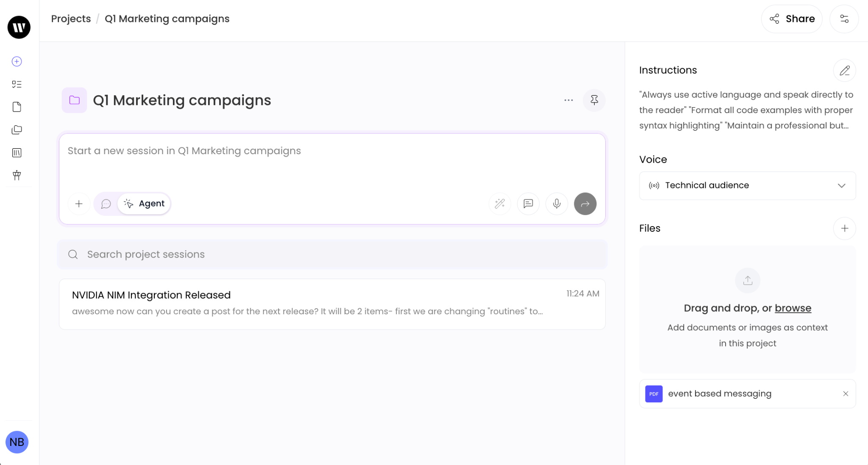Open the settings sliders icon top right

click(x=844, y=19)
